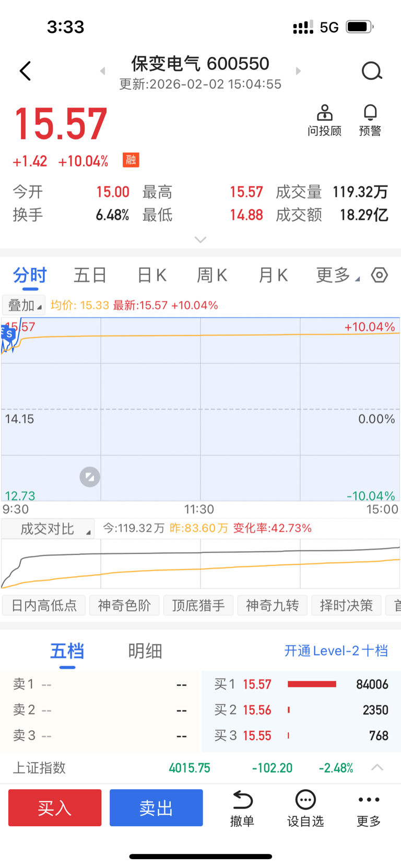Tap the 买1 price 15.57 row
401x868 pixels.
pos(301,684)
